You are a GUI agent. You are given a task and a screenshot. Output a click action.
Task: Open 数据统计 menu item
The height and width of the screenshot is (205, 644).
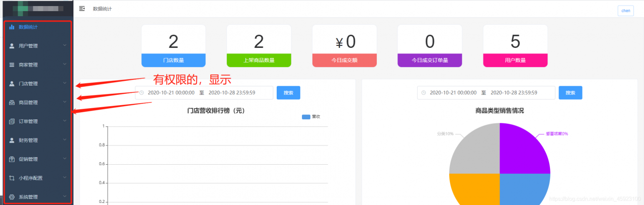pyautogui.click(x=38, y=27)
